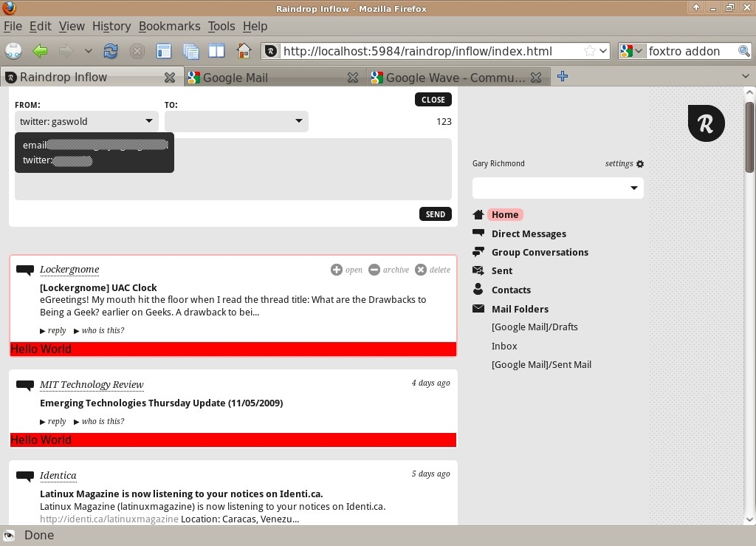Screen dimensions: 756x546
Task: Click the delete X icon on Lockergnome message
Action: click(x=421, y=270)
